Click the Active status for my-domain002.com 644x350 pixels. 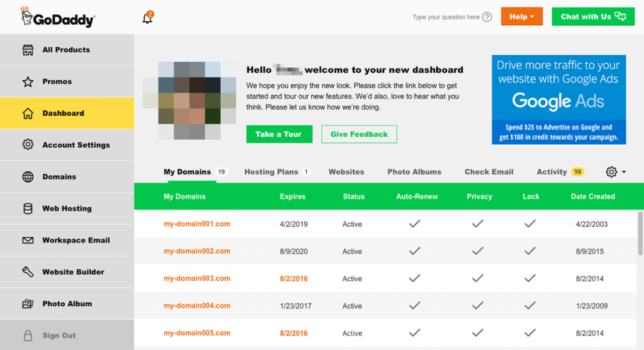pos(352,251)
